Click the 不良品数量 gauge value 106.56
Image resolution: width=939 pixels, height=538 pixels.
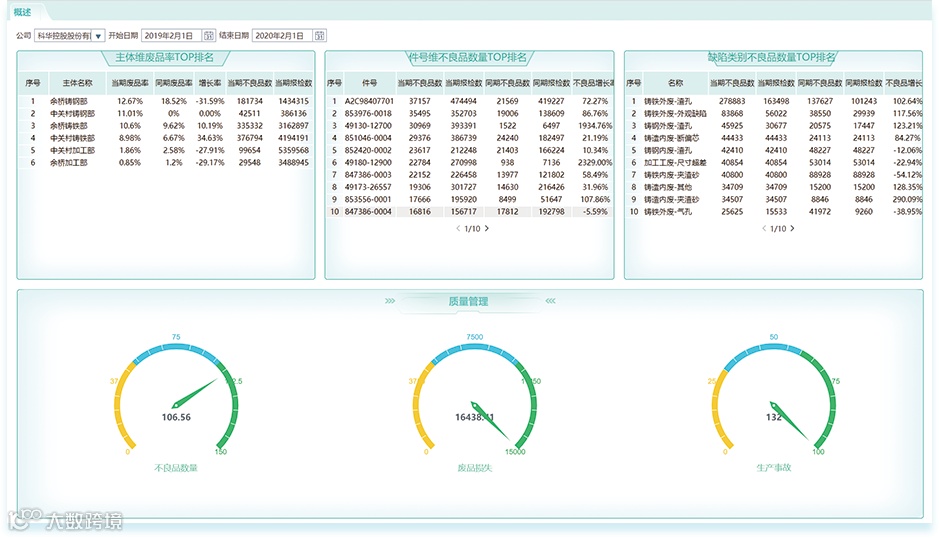point(176,417)
